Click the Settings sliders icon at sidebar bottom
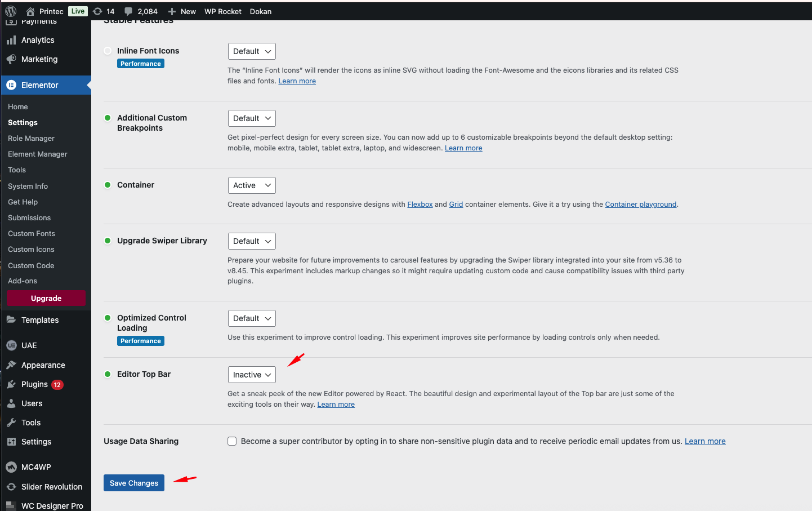This screenshot has height=511, width=812. pyautogui.click(x=11, y=442)
